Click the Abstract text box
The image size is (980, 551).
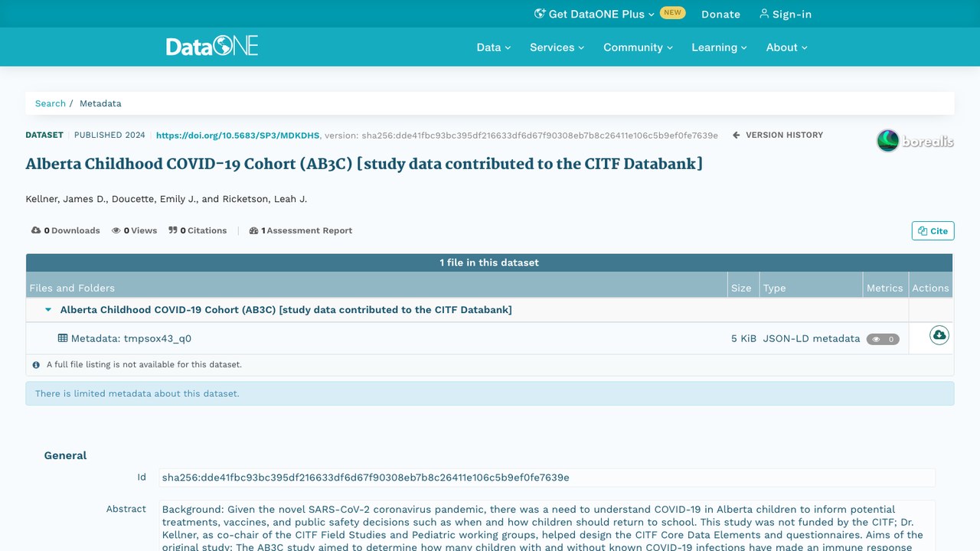click(x=547, y=526)
